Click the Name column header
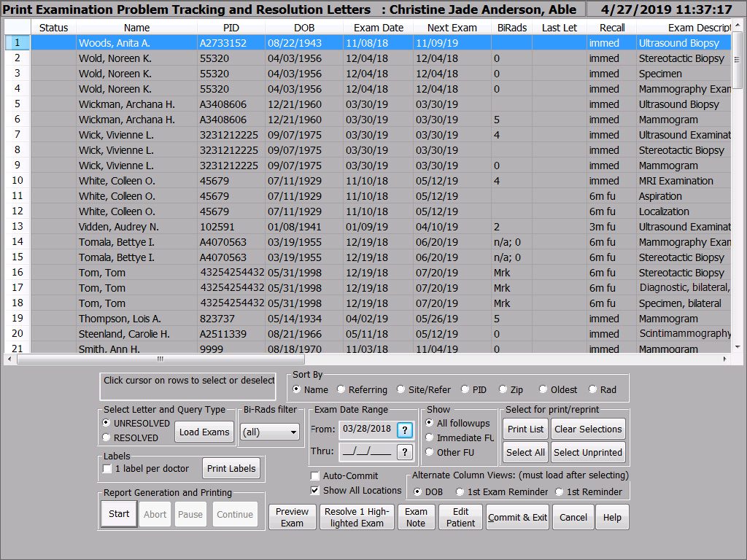The width and height of the screenshot is (747, 560). click(136, 28)
